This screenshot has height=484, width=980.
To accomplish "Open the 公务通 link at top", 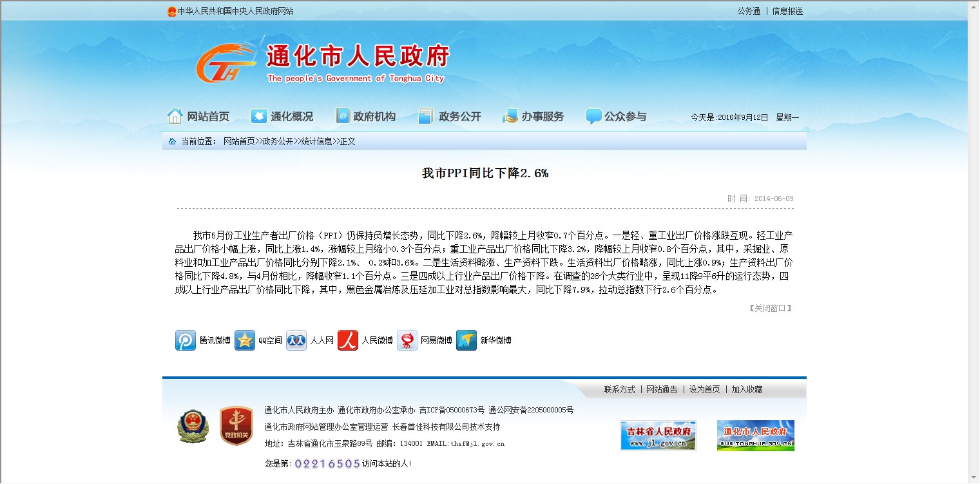I will 749,11.
